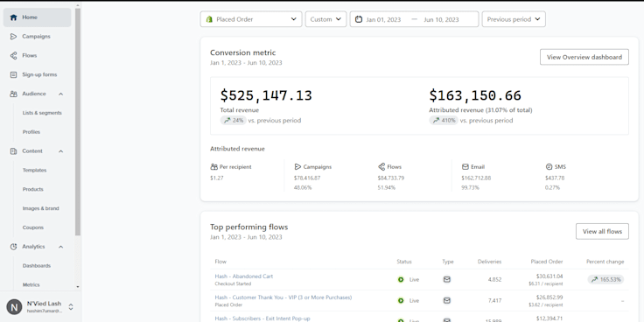Click the email type icon for Customer Thank You
Image resolution: width=644 pixels, height=322 pixels.
click(x=447, y=301)
